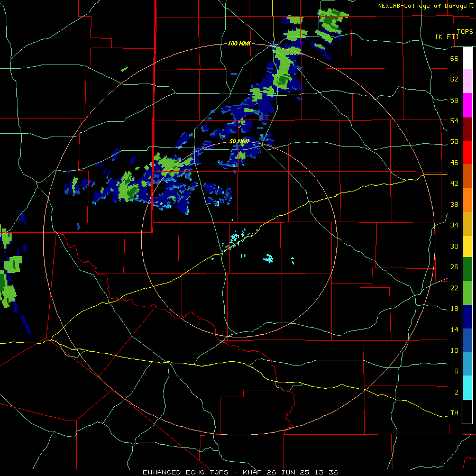Click the bright red legend swatch
This screenshot has height=476, width=476.
(467, 152)
